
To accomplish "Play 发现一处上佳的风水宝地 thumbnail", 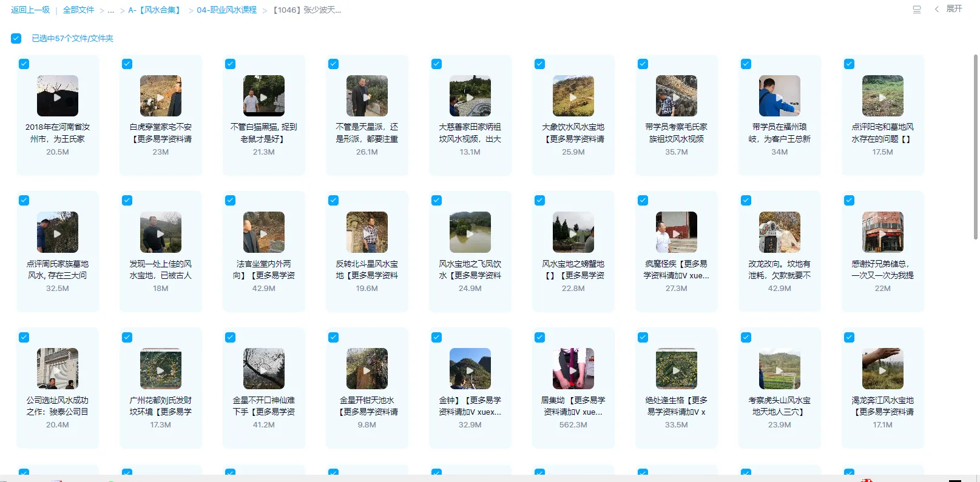I will (x=161, y=232).
